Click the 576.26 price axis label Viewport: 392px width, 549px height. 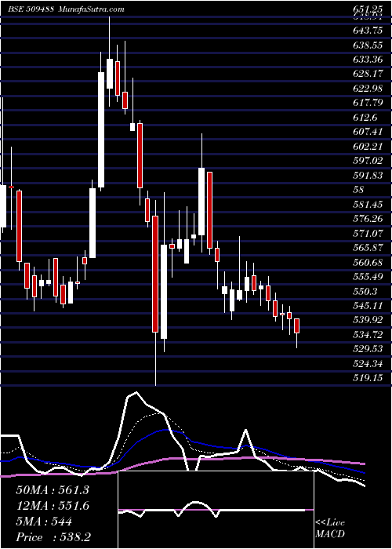pos(368,219)
